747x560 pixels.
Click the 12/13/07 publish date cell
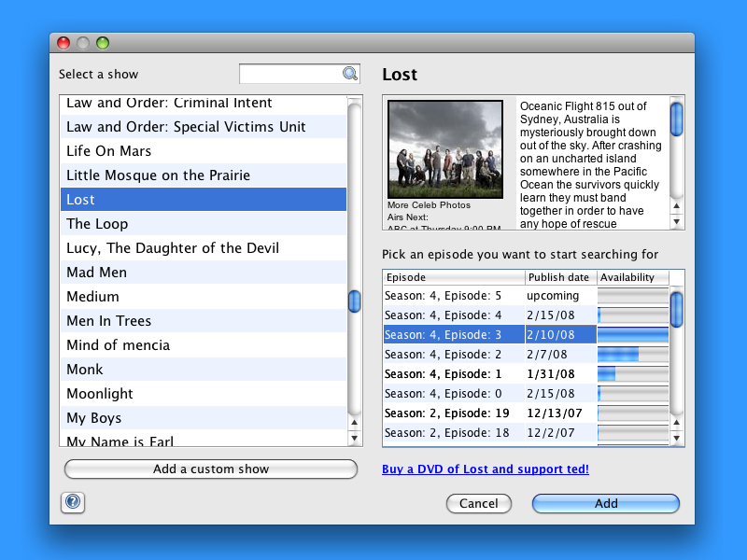point(561,413)
